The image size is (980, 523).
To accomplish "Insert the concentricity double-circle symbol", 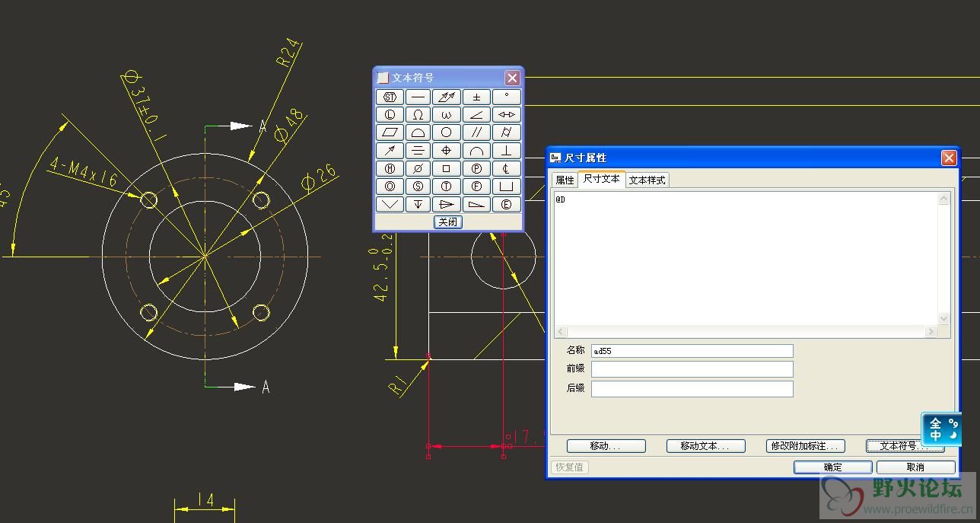I will [x=390, y=186].
